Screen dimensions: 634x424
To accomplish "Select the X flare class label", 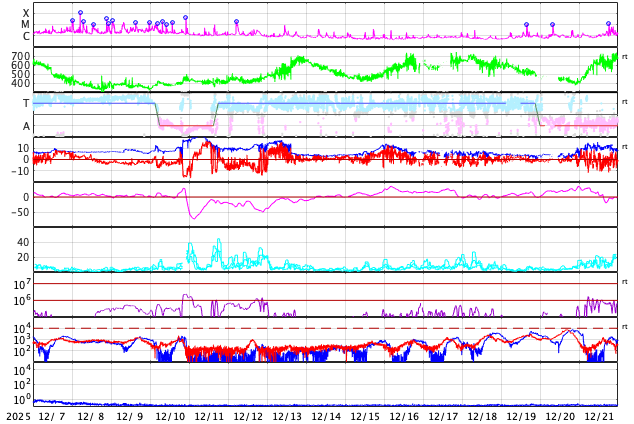I will 26,13.
